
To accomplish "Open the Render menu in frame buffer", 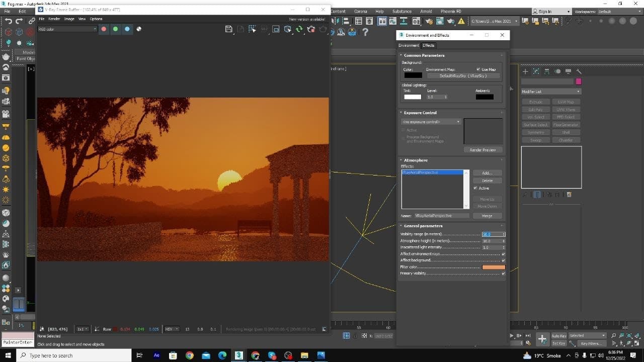I will [54, 19].
